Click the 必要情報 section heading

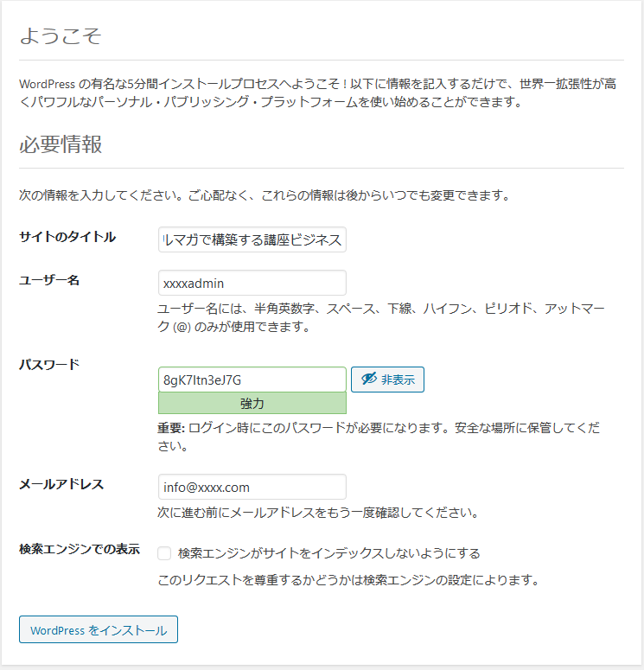[61, 144]
